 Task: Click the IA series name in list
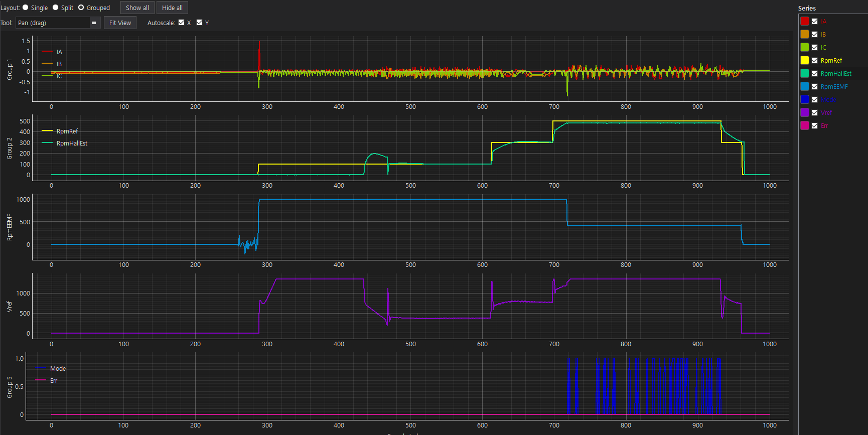pos(823,22)
